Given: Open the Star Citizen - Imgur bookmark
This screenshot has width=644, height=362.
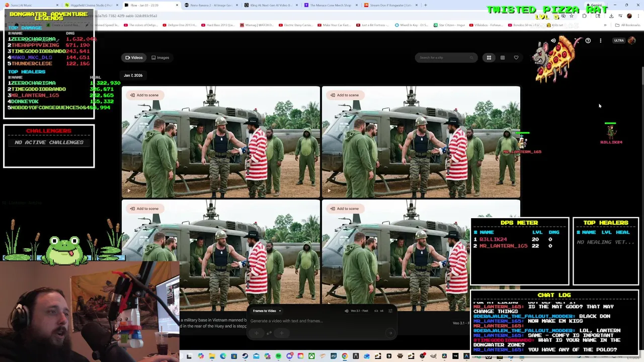Looking at the screenshot, I should (449, 25).
